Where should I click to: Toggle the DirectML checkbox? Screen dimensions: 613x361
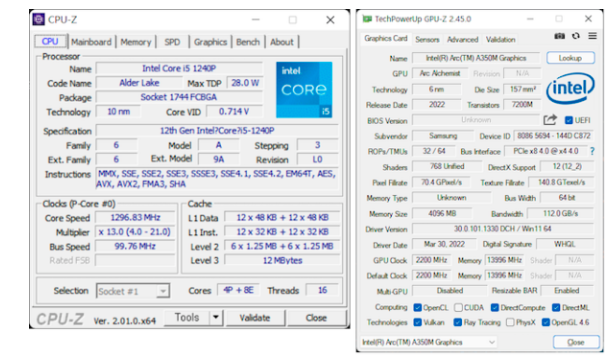click(x=556, y=307)
